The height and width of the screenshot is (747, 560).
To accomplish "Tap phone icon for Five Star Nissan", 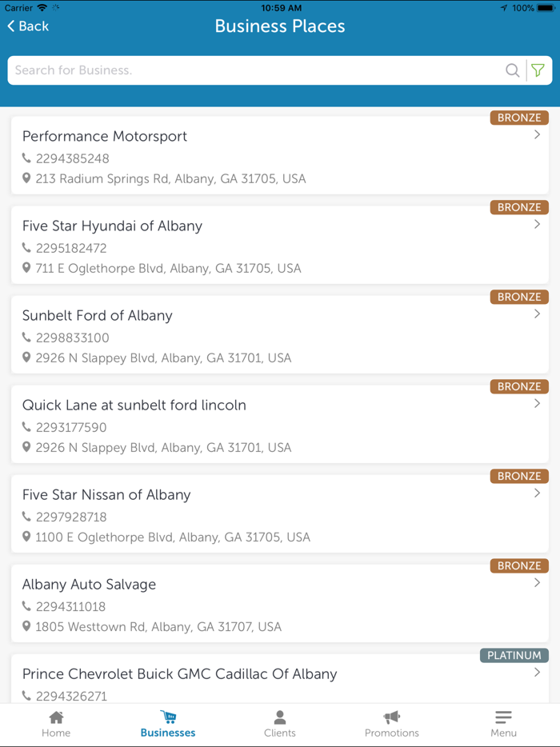I will pos(26,517).
